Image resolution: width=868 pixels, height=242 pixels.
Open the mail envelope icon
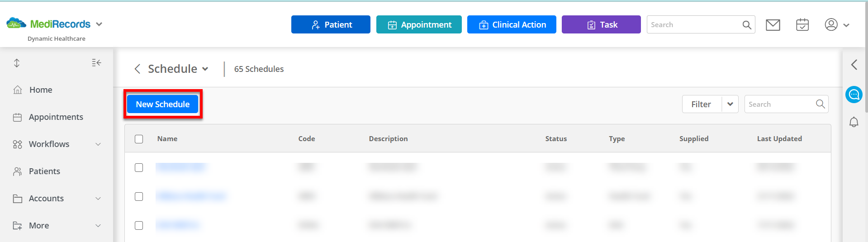click(773, 25)
